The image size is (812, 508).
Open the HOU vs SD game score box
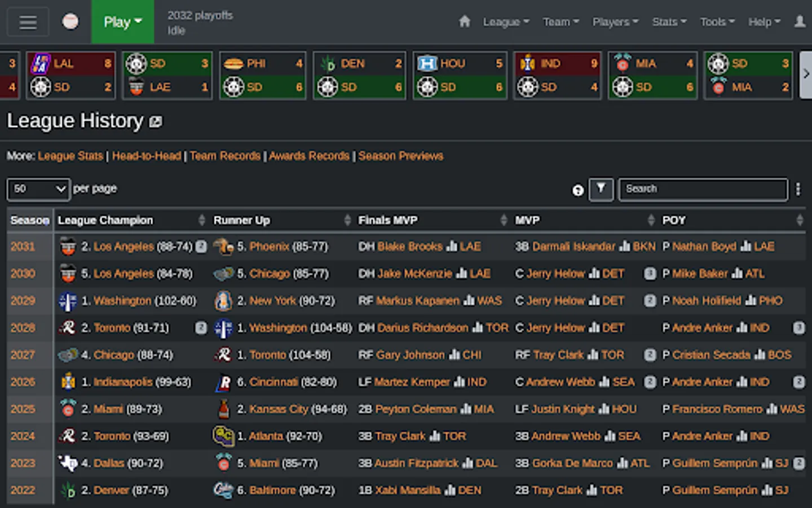pyautogui.click(x=460, y=75)
